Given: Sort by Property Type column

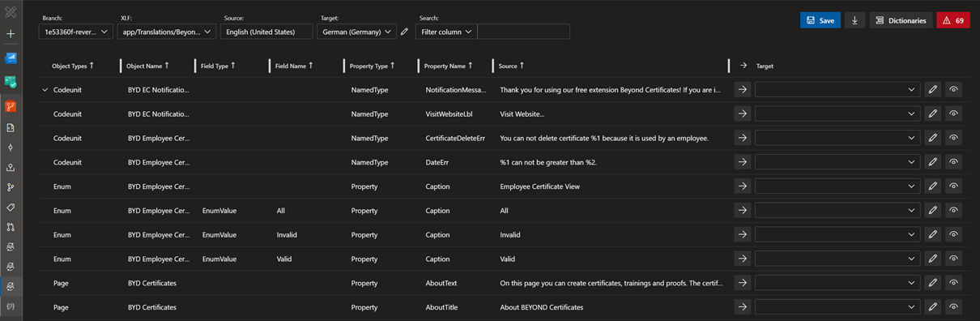Looking at the screenshot, I should point(372,66).
